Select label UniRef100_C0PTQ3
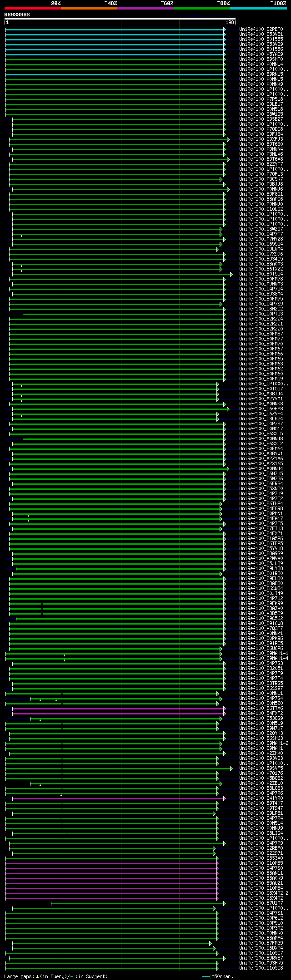This screenshot has width=291, height=980. pos(261,314)
